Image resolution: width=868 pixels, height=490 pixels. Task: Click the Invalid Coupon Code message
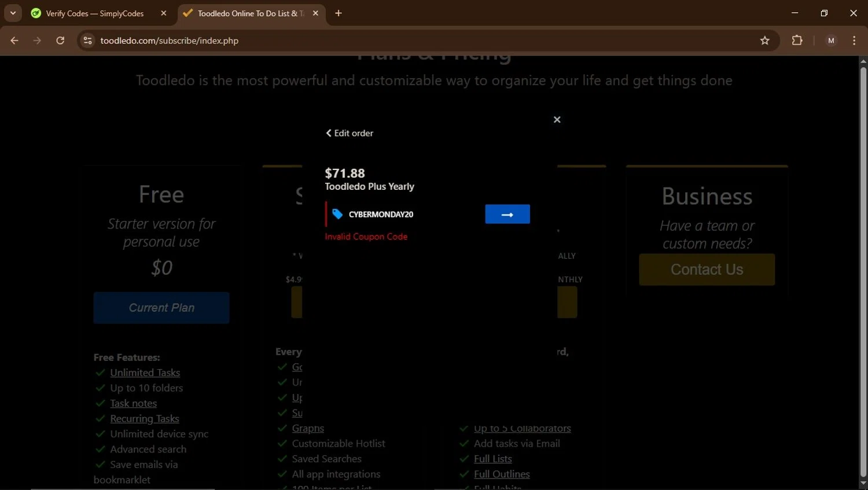pyautogui.click(x=366, y=237)
